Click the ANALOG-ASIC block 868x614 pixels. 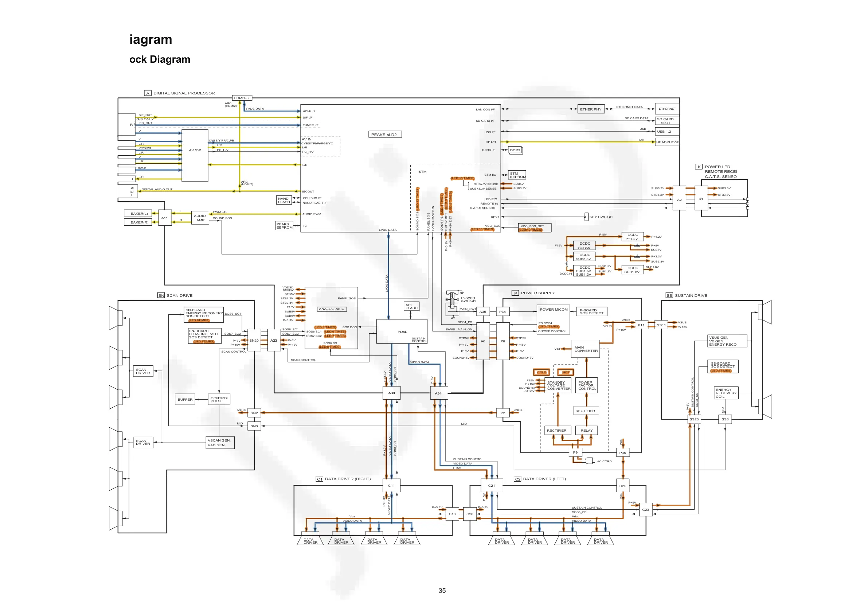332,309
